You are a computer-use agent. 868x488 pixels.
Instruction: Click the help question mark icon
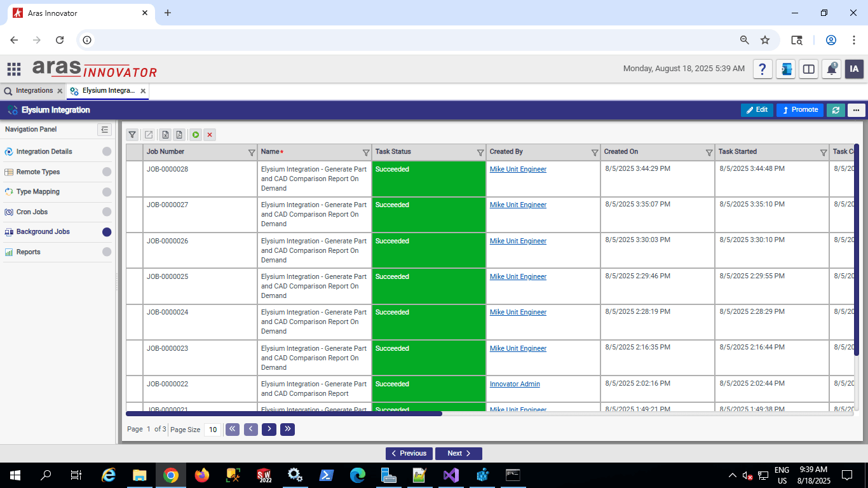tap(763, 69)
